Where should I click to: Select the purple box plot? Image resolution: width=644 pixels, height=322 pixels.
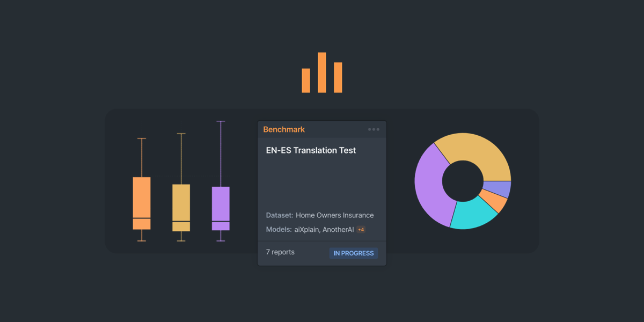221,208
